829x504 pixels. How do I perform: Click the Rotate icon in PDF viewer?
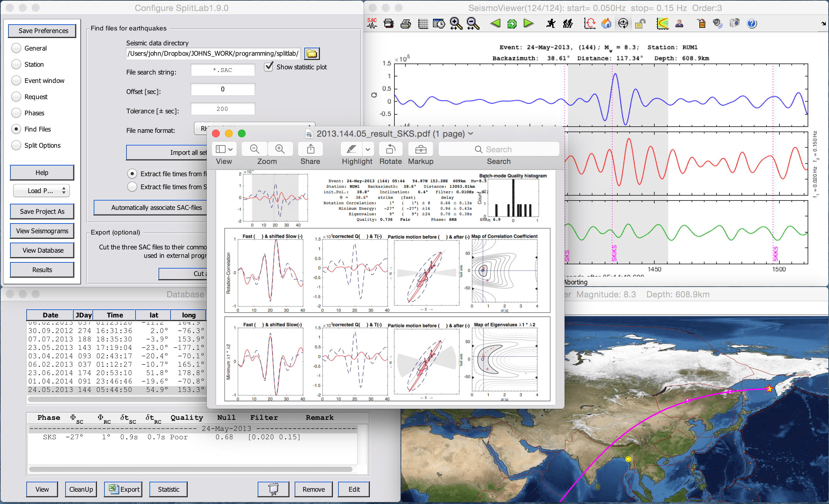pyautogui.click(x=391, y=149)
